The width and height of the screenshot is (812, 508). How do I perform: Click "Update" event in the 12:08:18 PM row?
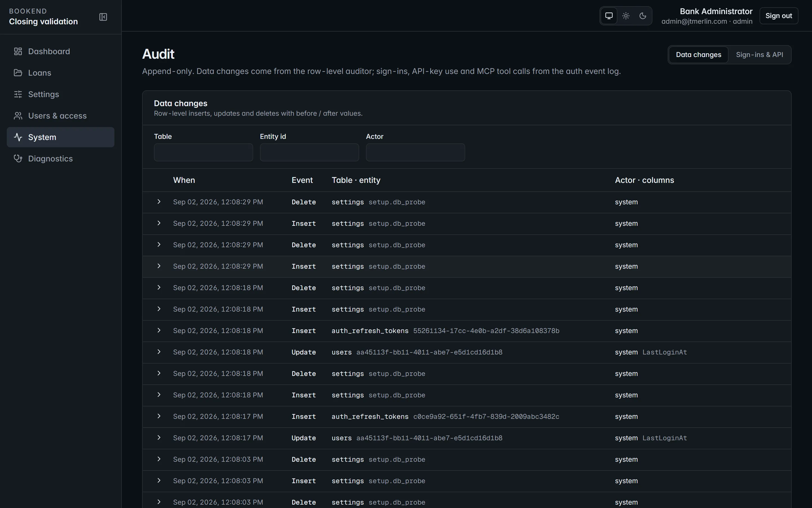pyautogui.click(x=304, y=352)
